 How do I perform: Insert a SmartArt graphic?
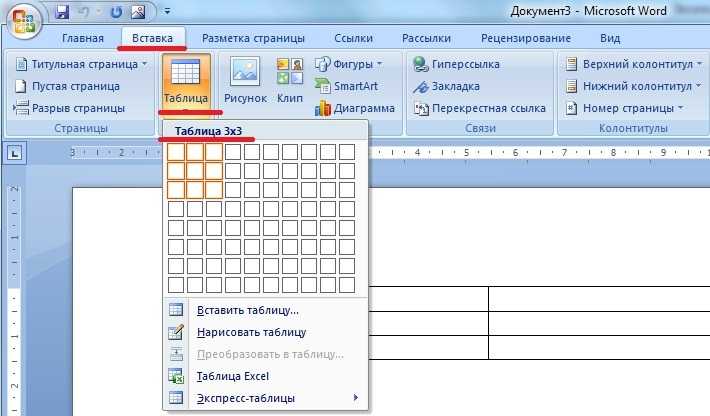click(346, 86)
